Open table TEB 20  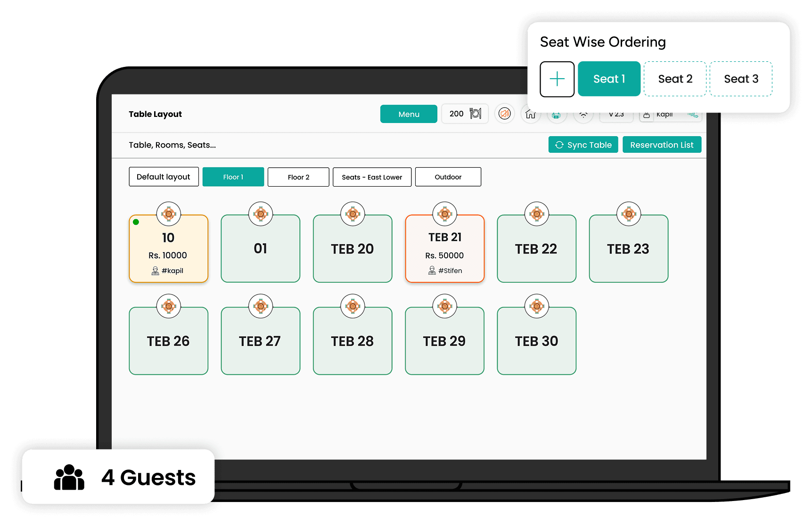pyautogui.click(x=353, y=249)
